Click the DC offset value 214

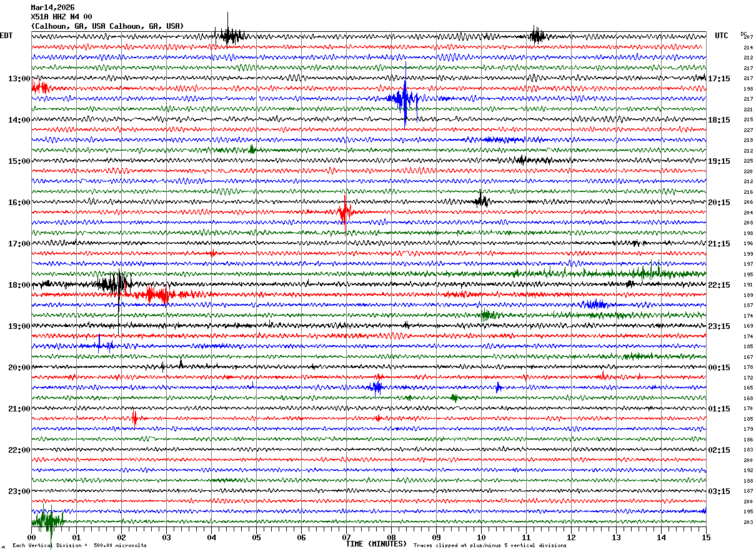748,48
